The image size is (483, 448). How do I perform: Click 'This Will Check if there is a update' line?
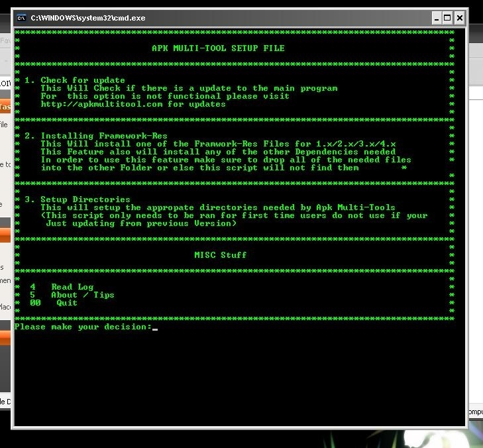coord(189,88)
